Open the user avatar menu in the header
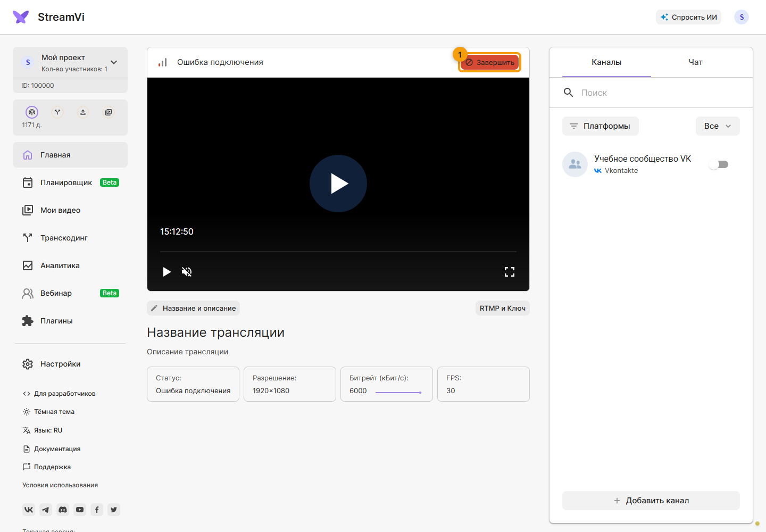Screen dimensions: 766x532 pyautogui.click(x=742, y=17)
